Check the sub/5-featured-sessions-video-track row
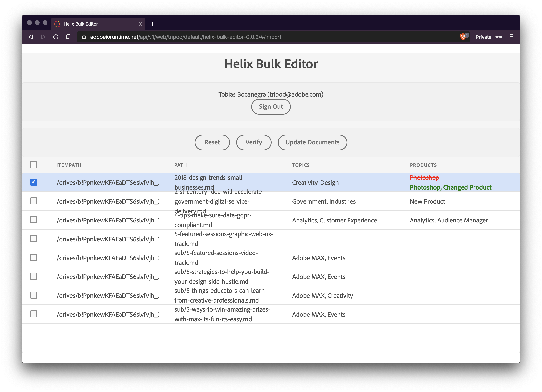Screen dimensions: 542x392 34,258
